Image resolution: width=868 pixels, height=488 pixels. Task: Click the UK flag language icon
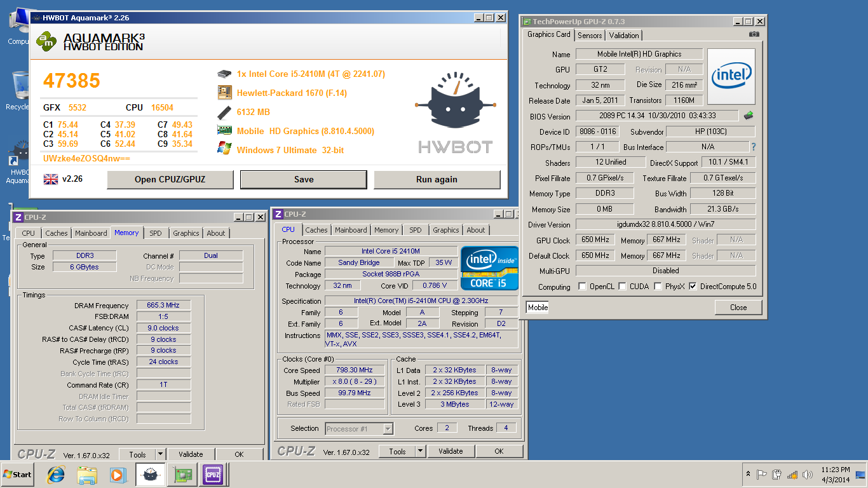pyautogui.click(x=50, y=179)
